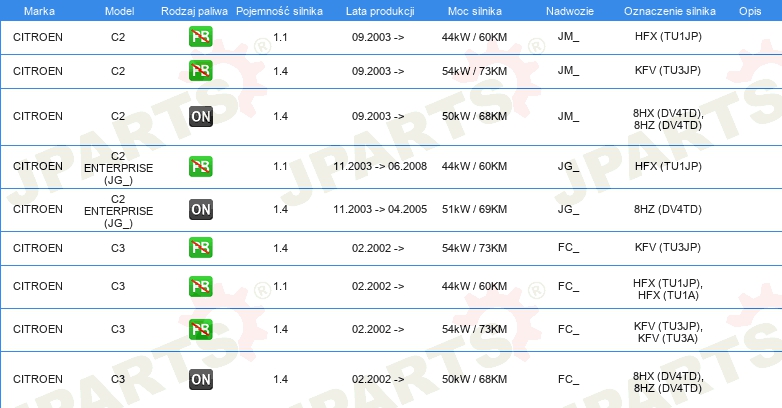Image resolution: width=782 pixels, height=408 pixels.
Task: Select production dates 11.2003 -> 04.2005
Action: pyautogui.click(x=380, y=209)
